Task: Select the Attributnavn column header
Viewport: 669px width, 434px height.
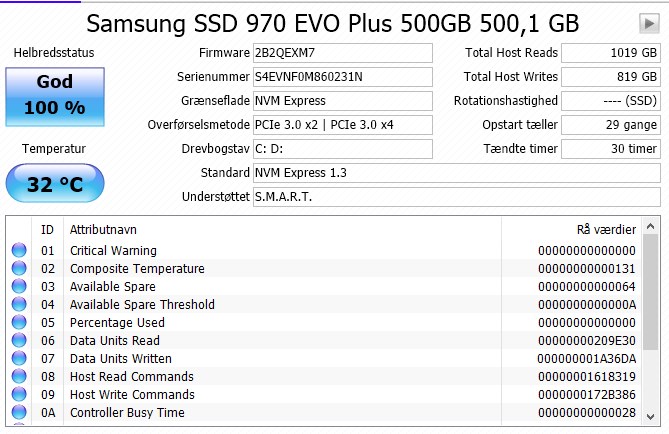Action: coord(103,230)
